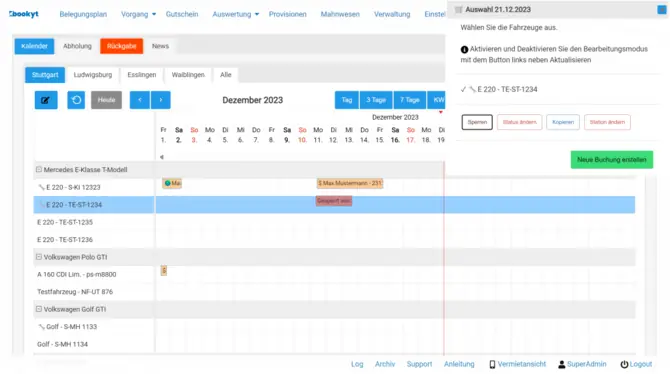Select the Waiblingen station tab

click(188, 75)
